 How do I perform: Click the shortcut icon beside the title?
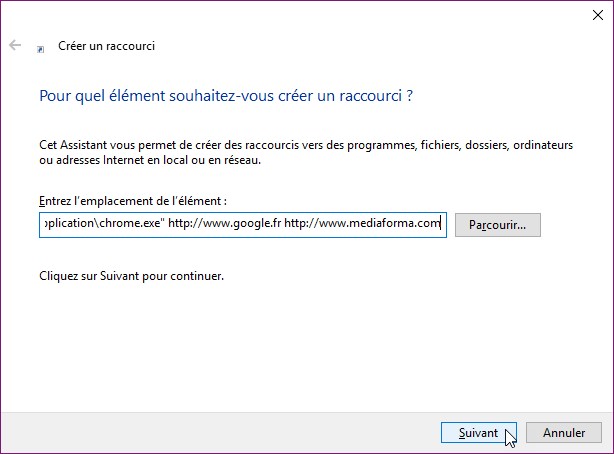pyautogui.click(x=40, y=47)
